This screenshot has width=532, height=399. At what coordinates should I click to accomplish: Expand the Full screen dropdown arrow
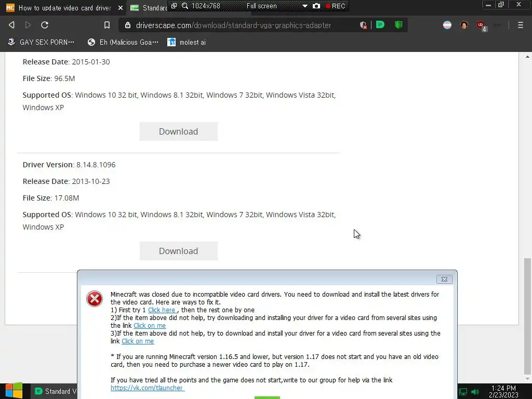click(304, 6)
